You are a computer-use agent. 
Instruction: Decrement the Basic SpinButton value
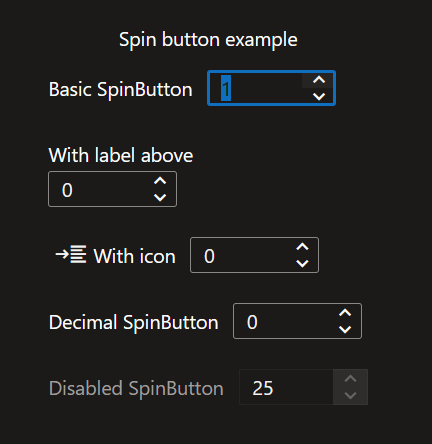click(x=319, y=96)
